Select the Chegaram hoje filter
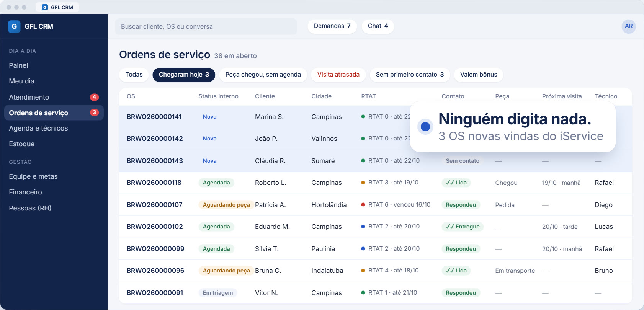Screen dimensions: 644x310 click(x=184, y=75)
